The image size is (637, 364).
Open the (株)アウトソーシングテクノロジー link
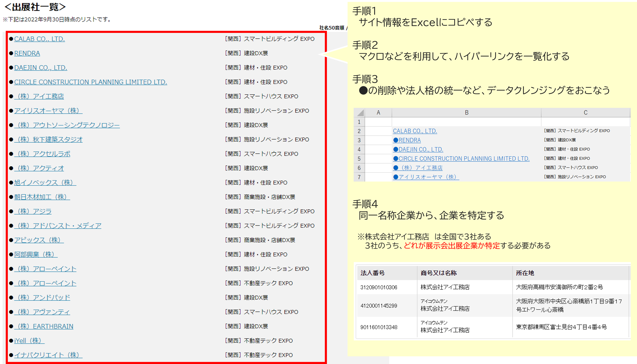(67, 125)
